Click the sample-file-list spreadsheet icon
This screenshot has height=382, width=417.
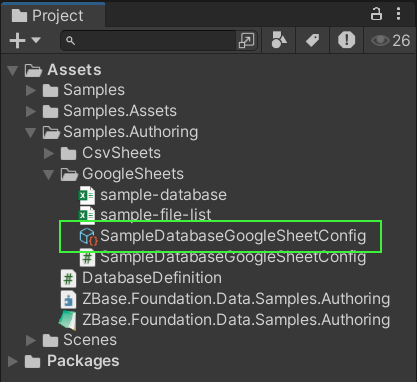[x=87, y=214]
